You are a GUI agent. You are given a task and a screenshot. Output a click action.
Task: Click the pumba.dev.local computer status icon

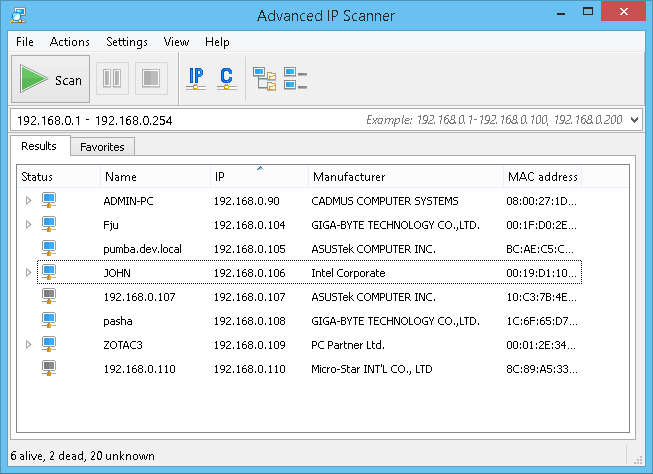49,248
